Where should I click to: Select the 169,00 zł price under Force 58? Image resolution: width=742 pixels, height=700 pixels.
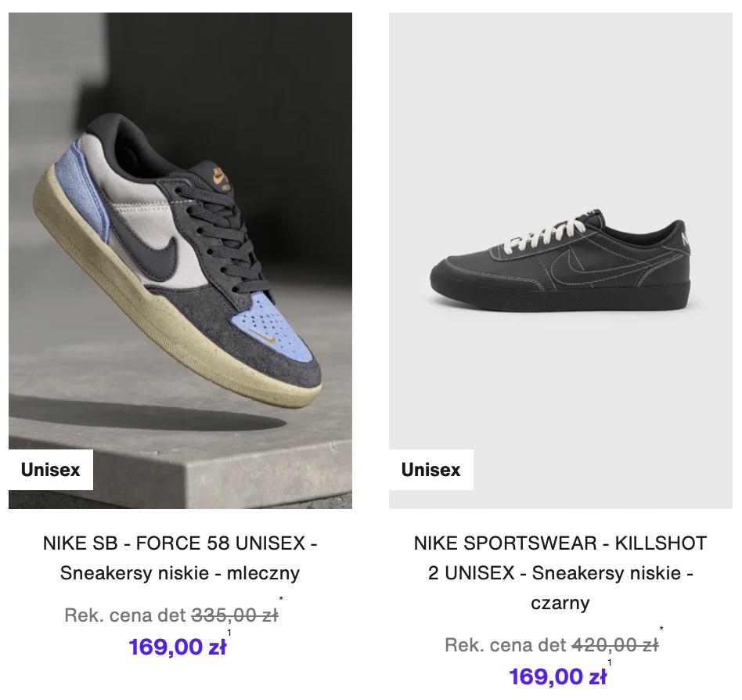(178, 648)
